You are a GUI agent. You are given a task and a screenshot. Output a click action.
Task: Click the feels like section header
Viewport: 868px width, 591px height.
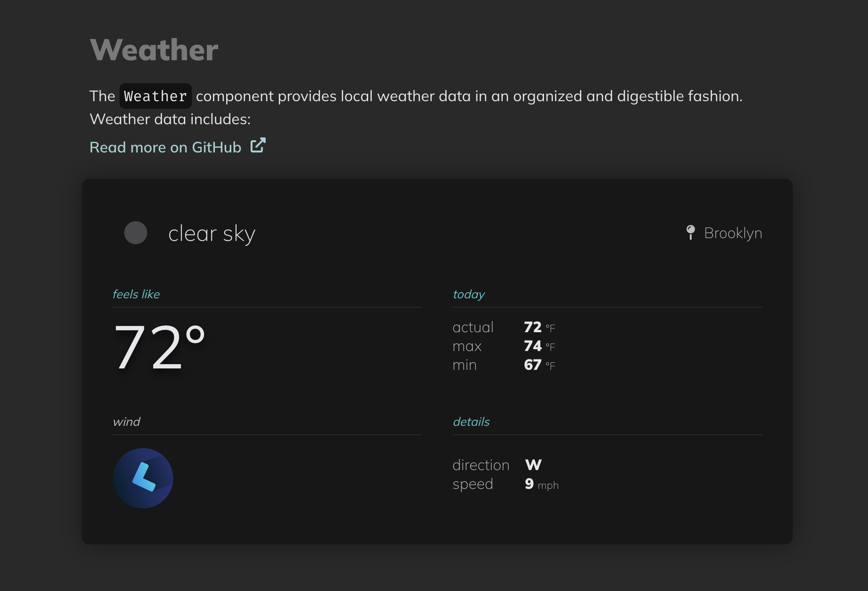pos(136,294)
